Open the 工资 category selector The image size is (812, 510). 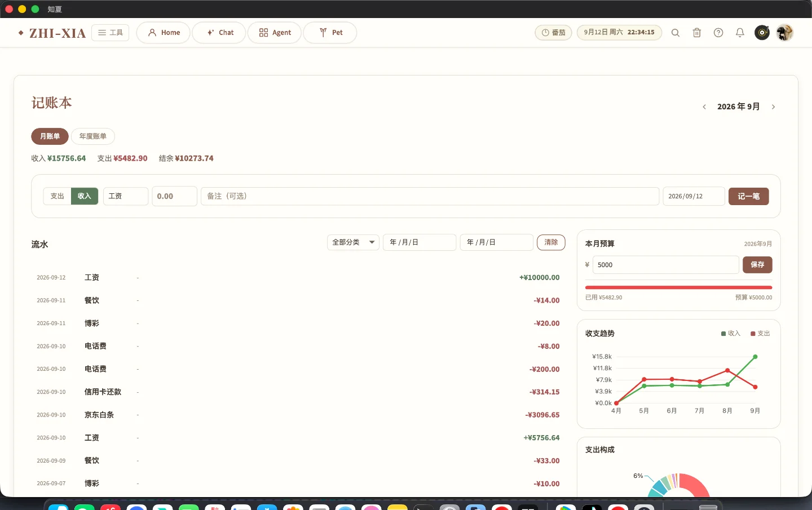click(x=126, y=196)
